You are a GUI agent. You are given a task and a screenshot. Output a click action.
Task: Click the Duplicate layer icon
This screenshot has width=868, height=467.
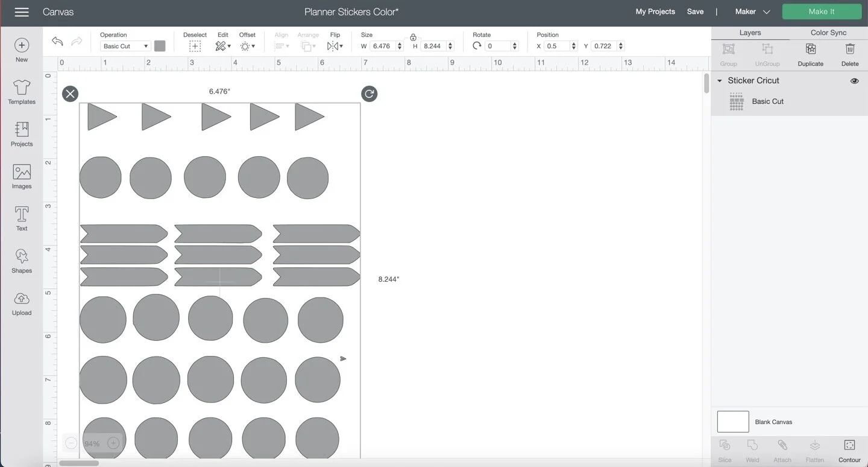pyautogui.click(x=810, y=49)
